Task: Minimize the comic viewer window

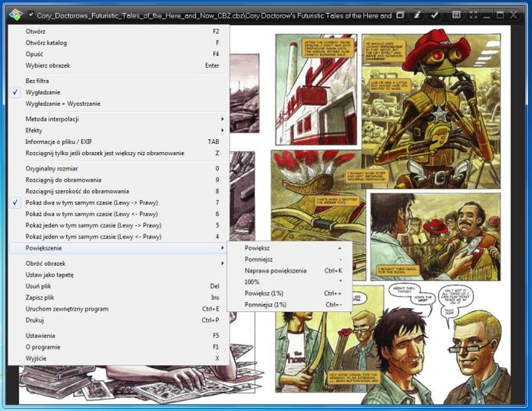Action: coord(487,15)
